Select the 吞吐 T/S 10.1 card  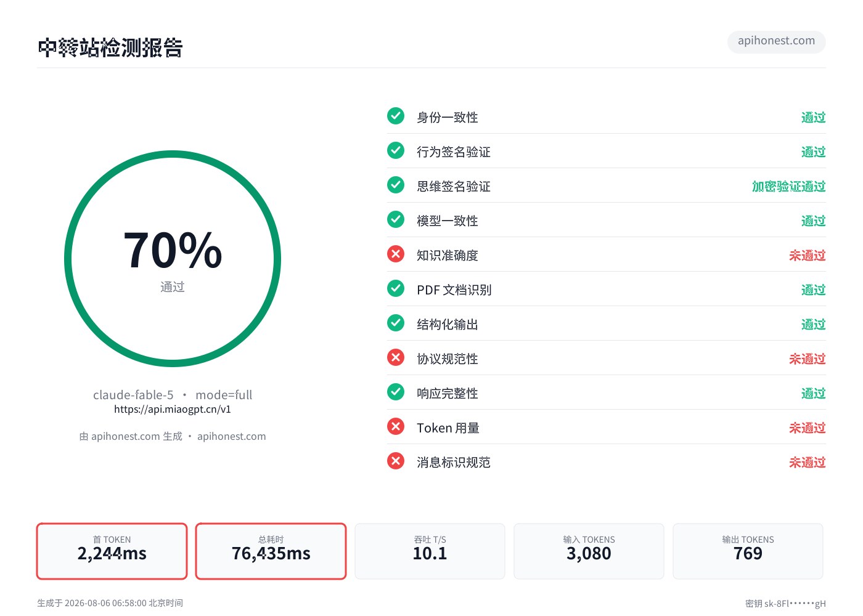click(x=430, y=551)
